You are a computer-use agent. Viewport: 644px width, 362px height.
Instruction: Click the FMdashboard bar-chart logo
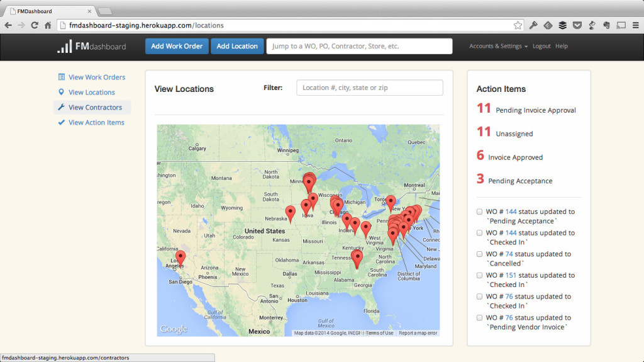tap(65, 47)
